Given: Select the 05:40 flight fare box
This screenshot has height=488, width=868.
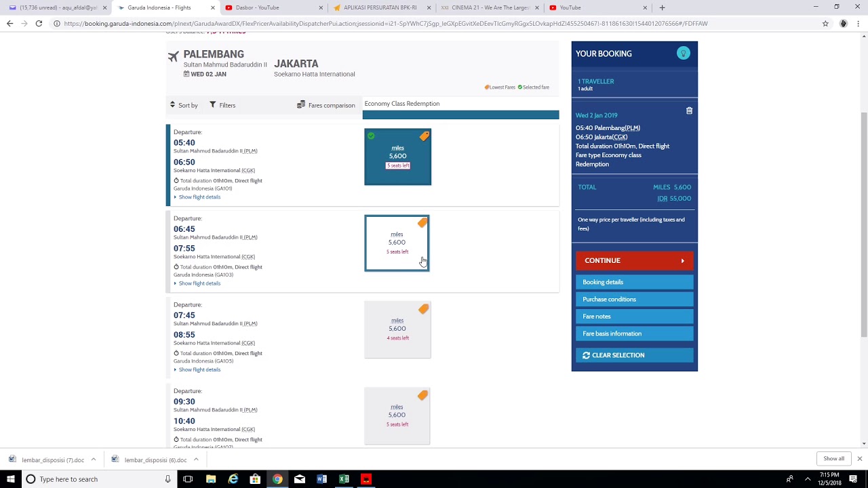Looking at the screenshot, I should click(x=397, y=157).
